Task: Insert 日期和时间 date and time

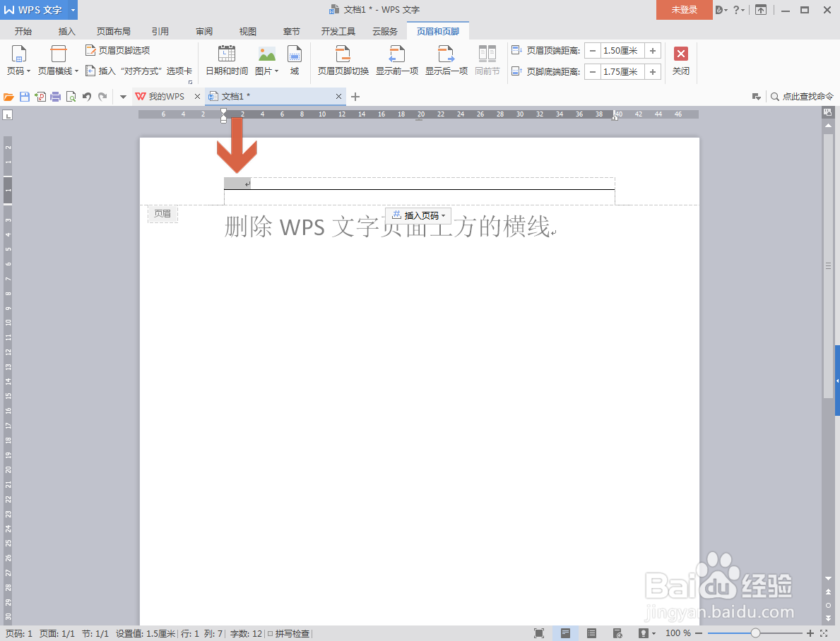Action: tap(227, 60)
